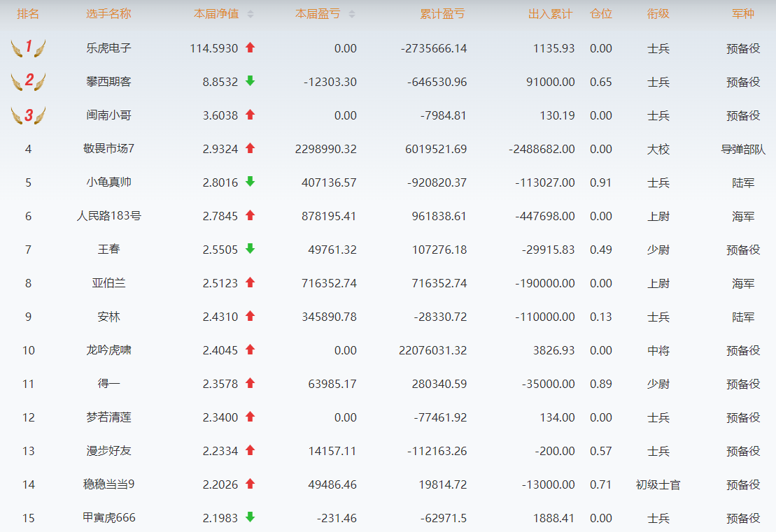Viewport: 776px width, 532px height.
Task: Click the 选手名称 column header
Action: (109, 14)
